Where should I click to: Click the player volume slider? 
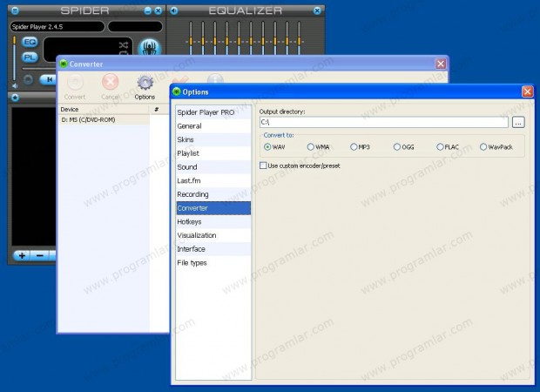(15, 57)
